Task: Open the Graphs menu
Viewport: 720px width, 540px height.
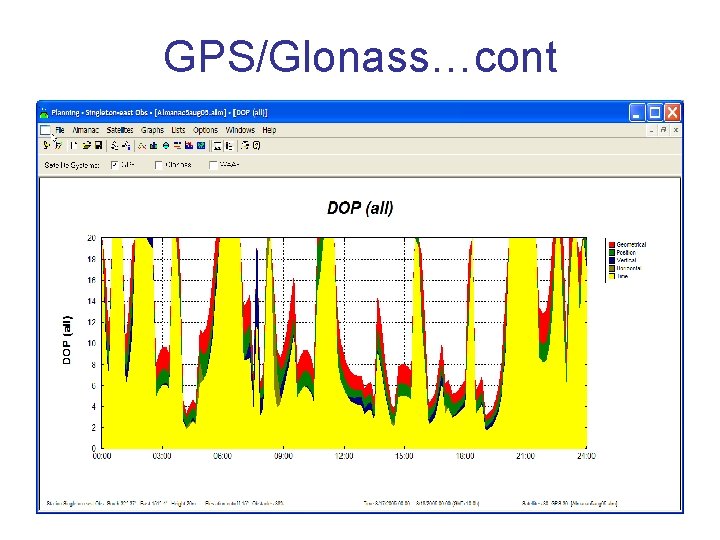Action: point(152,130)
